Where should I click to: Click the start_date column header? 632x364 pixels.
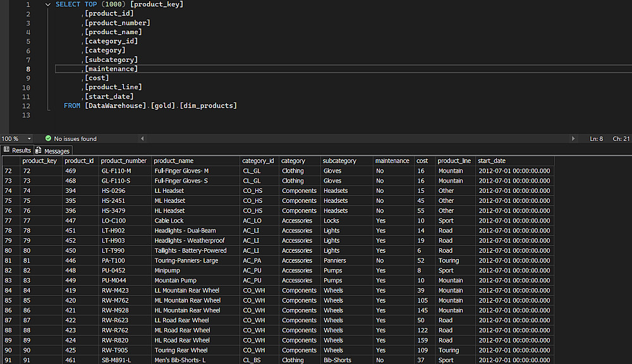point(492,161)
